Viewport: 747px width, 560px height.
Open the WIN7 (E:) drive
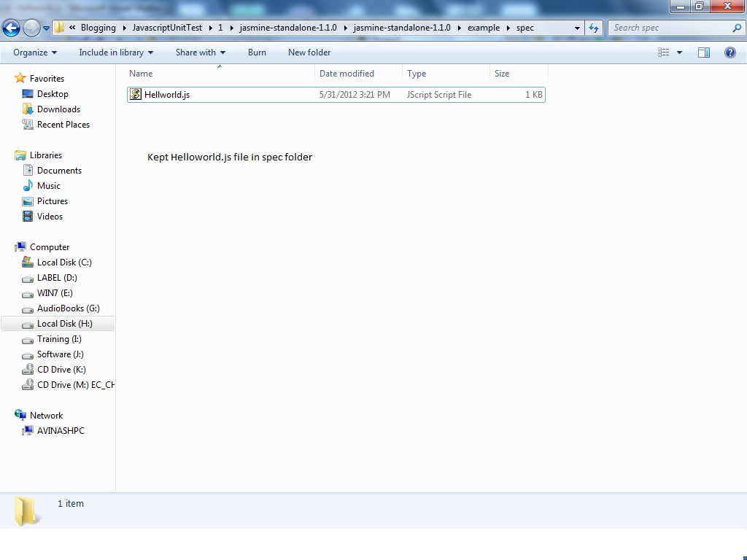pyautogui.click(x=55, y=293)
